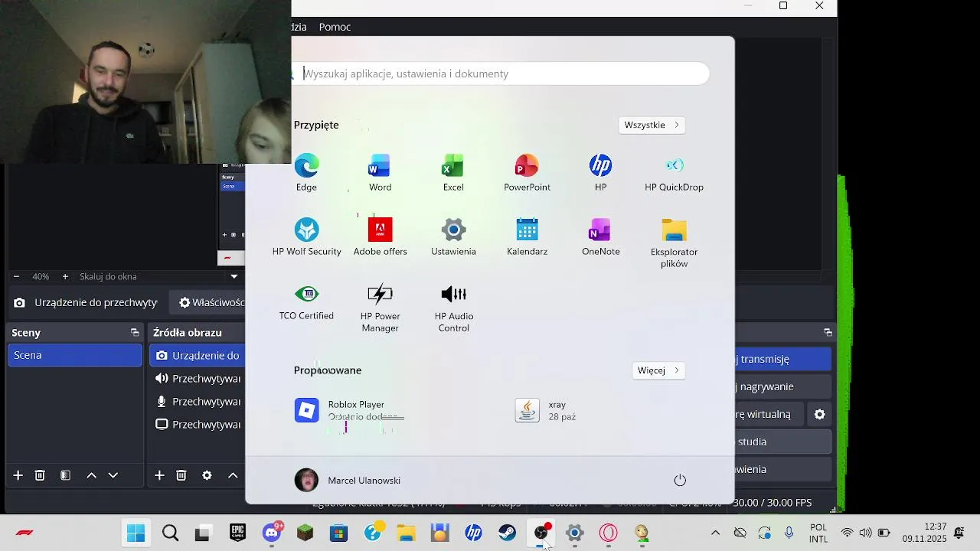This screenshot has width=980, height=551.
Task: Move the scene up in OBS
Action: [91, 475]
